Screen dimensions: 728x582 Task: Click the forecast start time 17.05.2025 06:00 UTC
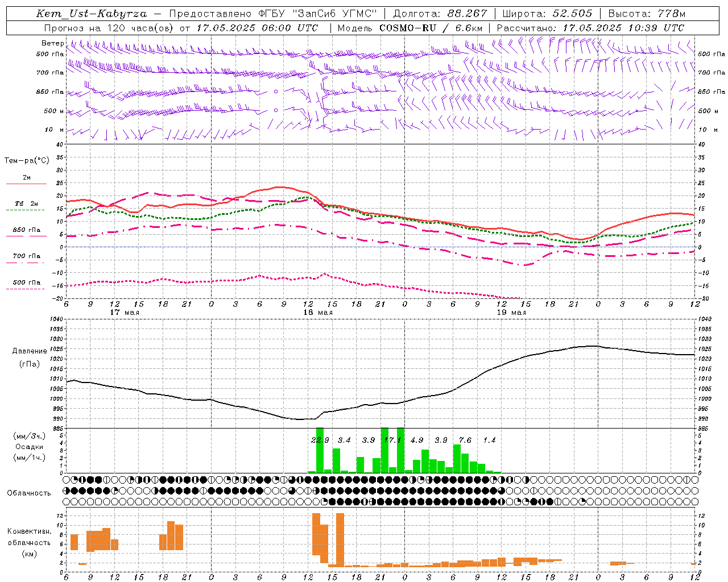coord(258,28)
